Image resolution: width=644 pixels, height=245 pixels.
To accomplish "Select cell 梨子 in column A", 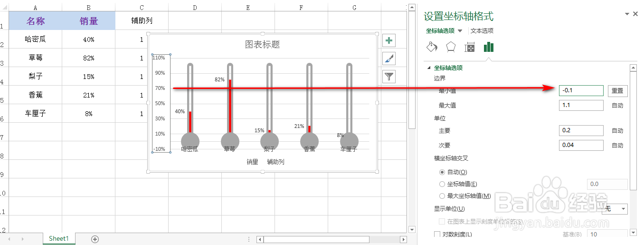I will 35,77.
